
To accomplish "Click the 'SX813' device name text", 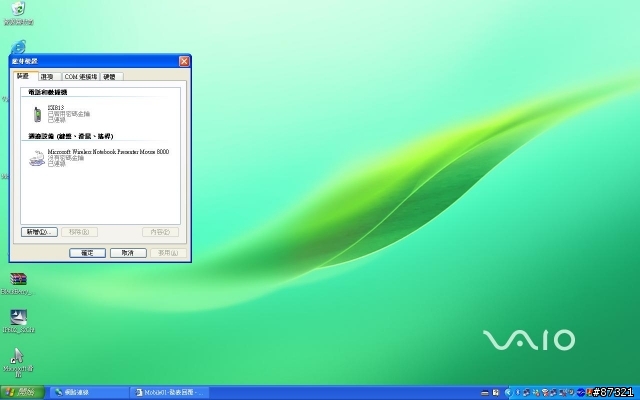I will [x=56, y=107].
